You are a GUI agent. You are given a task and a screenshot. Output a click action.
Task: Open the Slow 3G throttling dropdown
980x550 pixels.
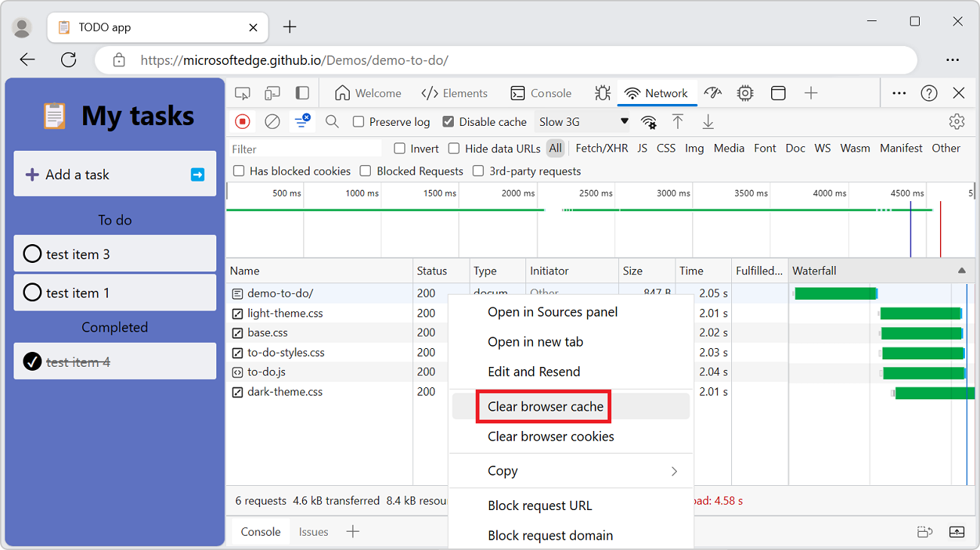pos(583,121)
